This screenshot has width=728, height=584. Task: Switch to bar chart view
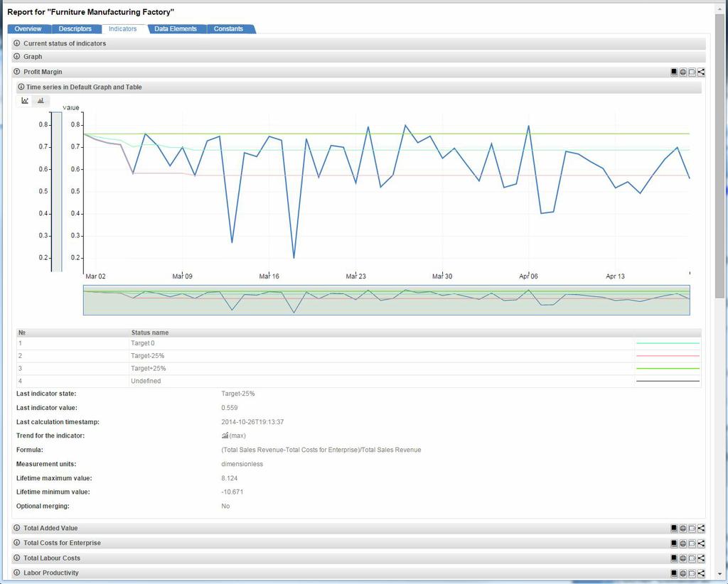[41, 101]
